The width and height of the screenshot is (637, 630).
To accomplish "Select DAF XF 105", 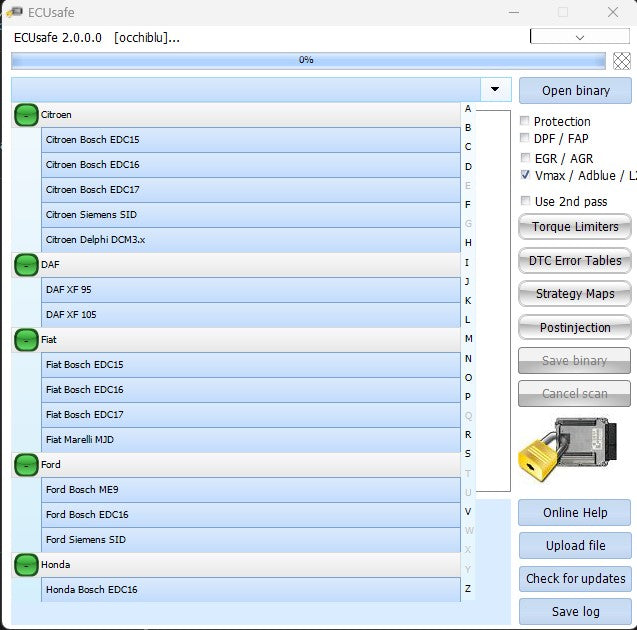I will coord(251,315).
